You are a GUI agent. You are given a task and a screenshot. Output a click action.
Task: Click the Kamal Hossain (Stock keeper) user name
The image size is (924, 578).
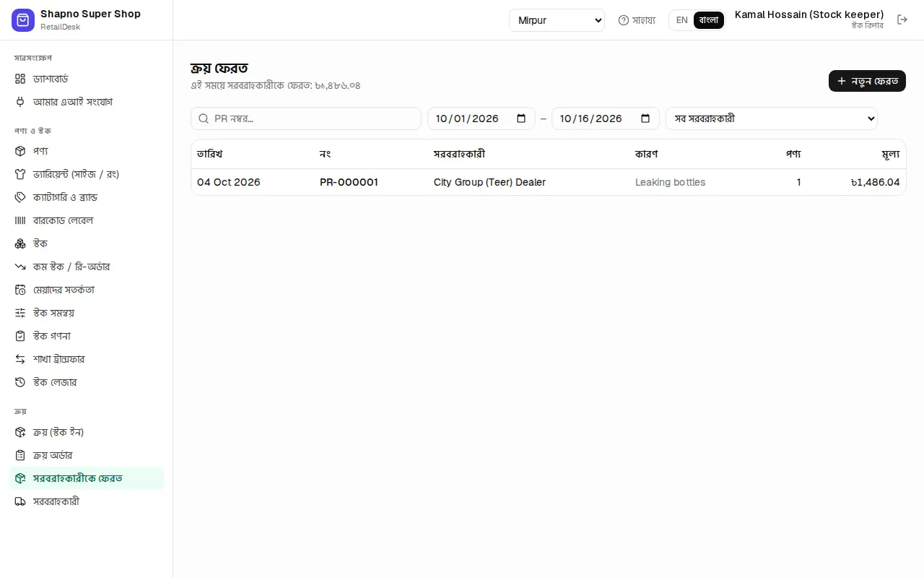pos(809,14)
